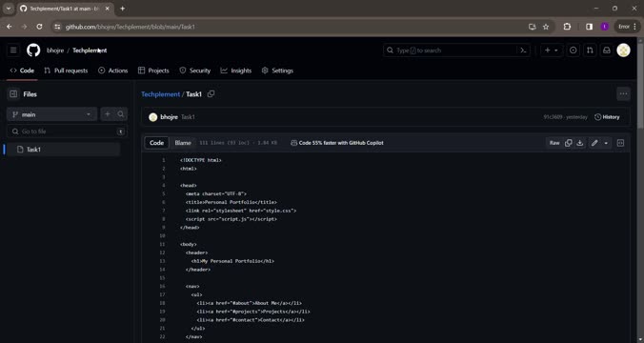This screenshot has width=644, height=343.
Task: Open the repository Settings tab
Action: tap(277, 71)
